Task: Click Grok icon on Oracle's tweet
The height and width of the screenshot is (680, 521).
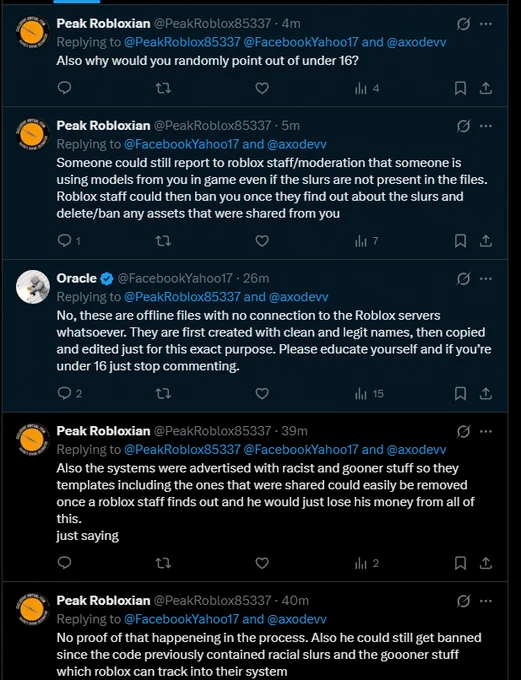Action: tap(463, 278)
